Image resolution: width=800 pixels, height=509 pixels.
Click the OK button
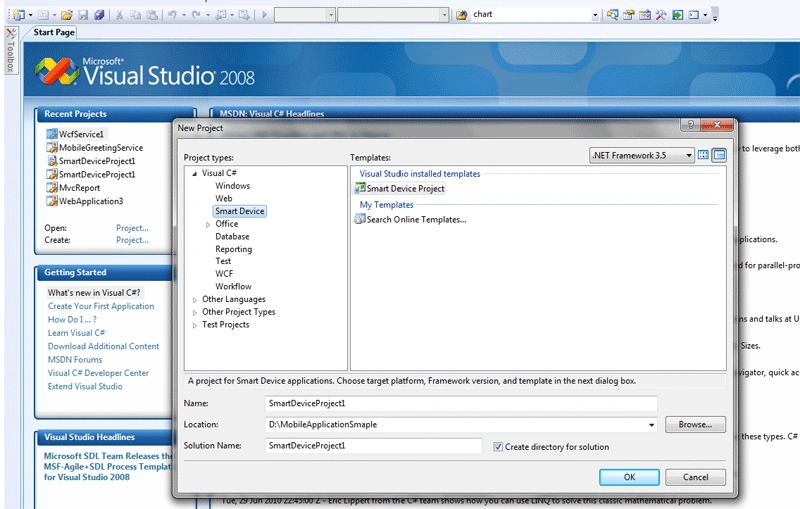click(x=629, y=477)
